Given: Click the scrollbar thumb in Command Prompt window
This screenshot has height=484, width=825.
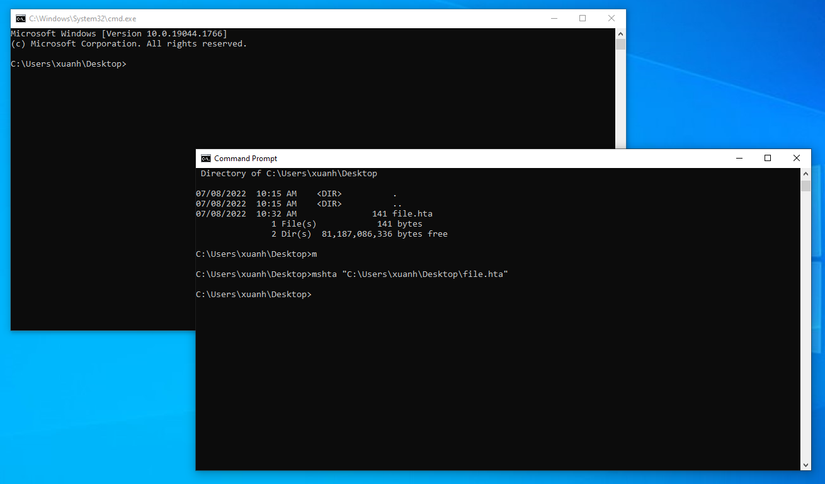Looking at the screenshot, I should pos(806,185).
